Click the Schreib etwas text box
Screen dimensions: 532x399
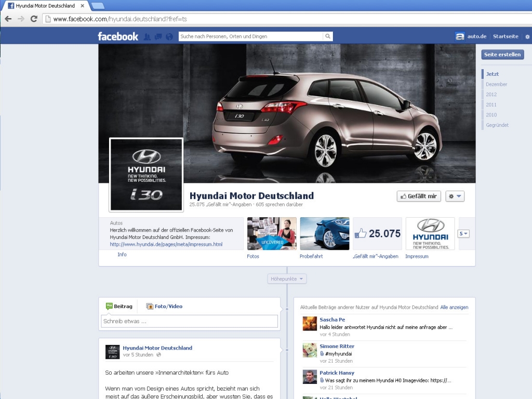[189, 321]
